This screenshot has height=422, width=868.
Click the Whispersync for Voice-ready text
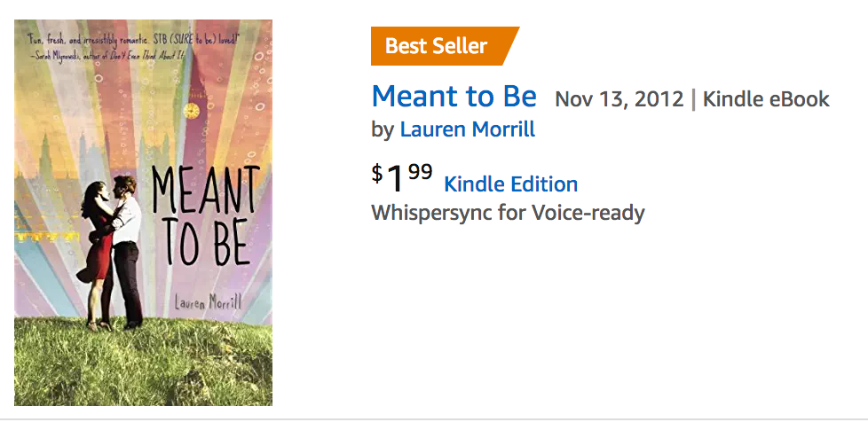tap(508, 213)
